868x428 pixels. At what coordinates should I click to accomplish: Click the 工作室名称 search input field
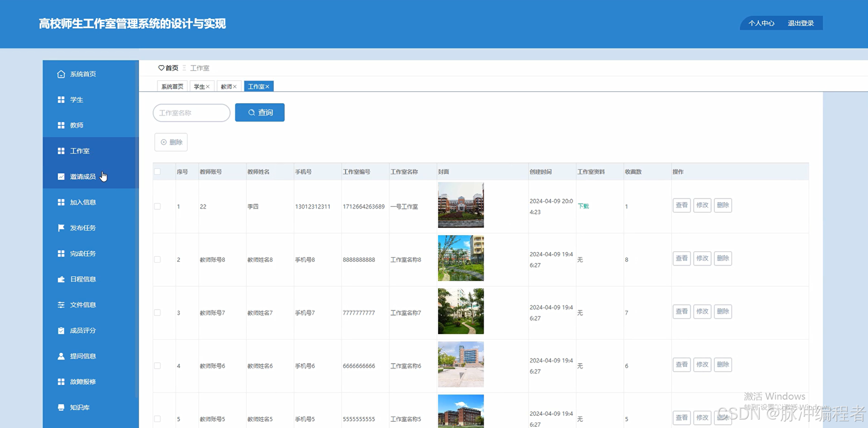(x=192, y=113)
